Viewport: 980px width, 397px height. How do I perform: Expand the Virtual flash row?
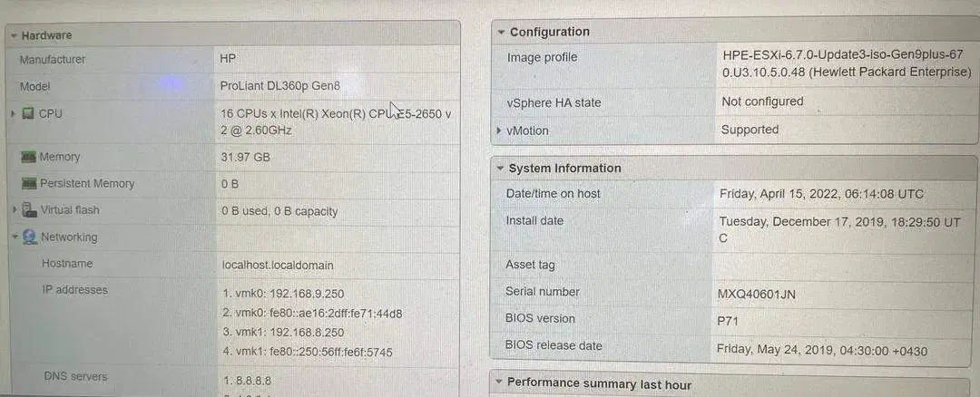pos(14,210)
